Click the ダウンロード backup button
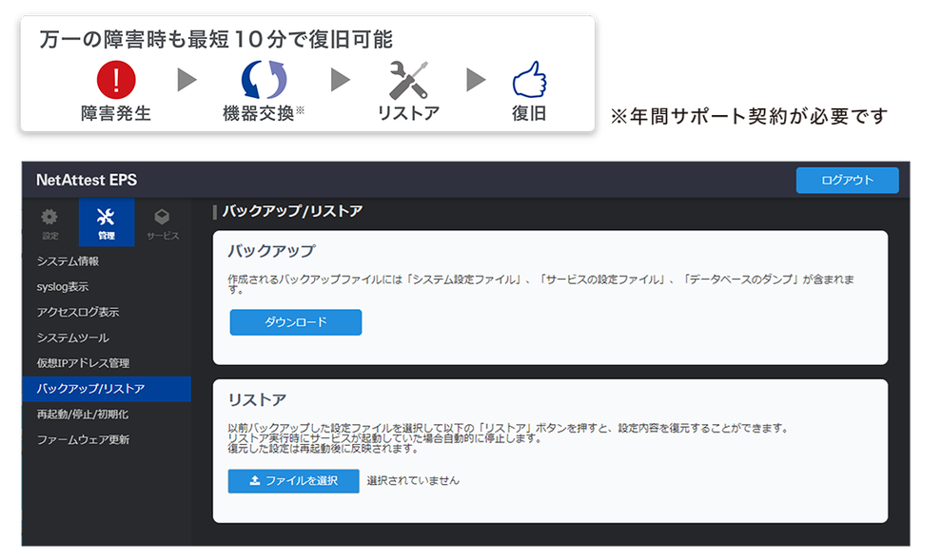 click(x=296, y=322)
